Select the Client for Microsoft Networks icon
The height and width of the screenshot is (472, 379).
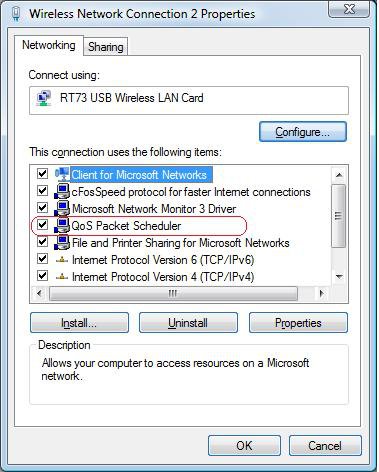point(62,174)
